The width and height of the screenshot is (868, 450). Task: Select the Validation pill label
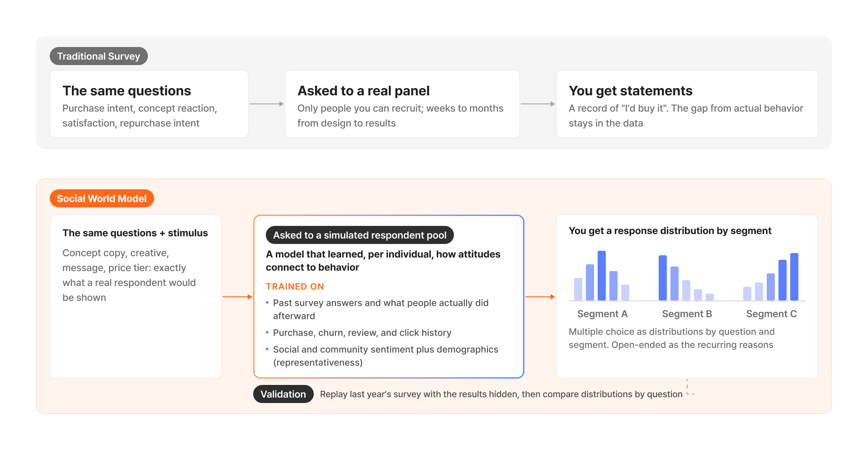point(283,394)
